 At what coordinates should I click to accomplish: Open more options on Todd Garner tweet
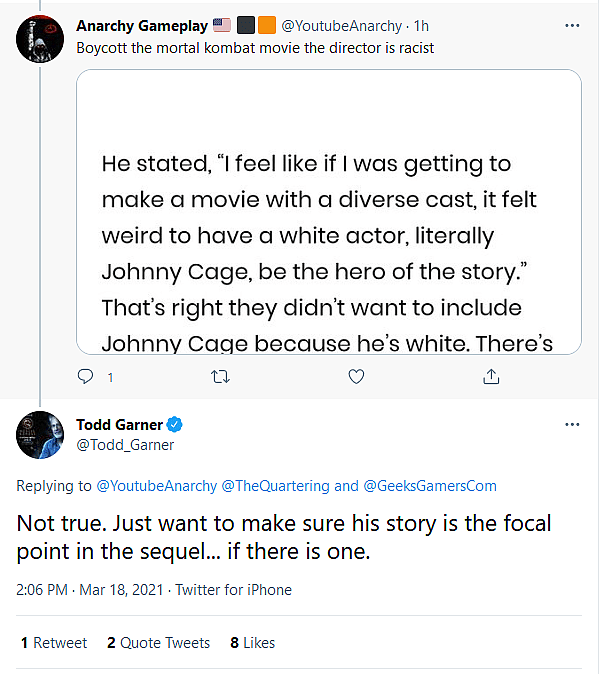[572, 424]
